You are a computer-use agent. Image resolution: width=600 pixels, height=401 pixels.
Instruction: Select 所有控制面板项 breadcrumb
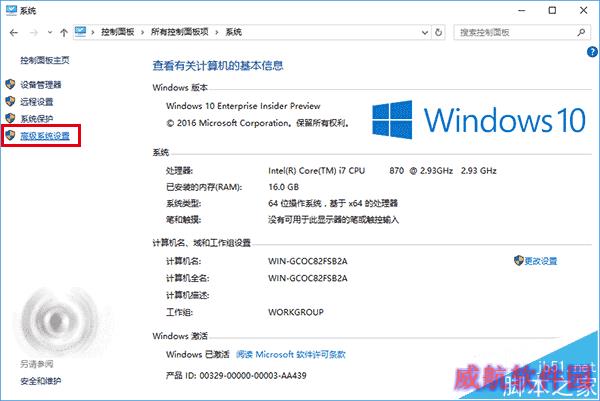tap(179, 32)
